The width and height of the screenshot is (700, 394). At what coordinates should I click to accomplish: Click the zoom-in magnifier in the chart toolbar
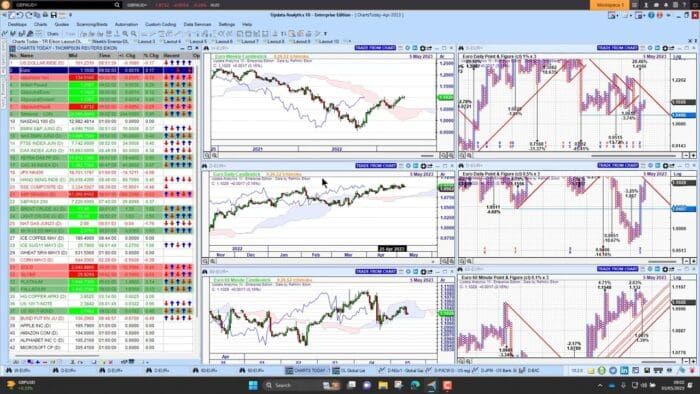click(125, 33)
